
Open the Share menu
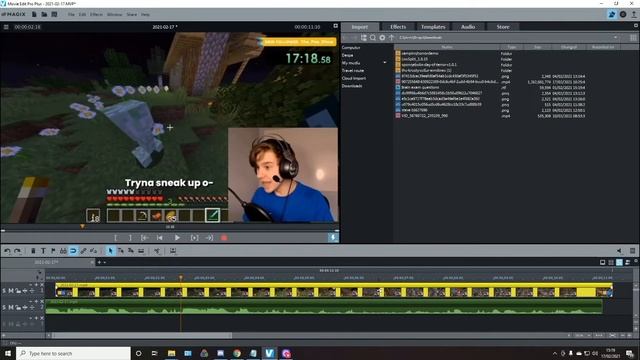coord(131,14)
